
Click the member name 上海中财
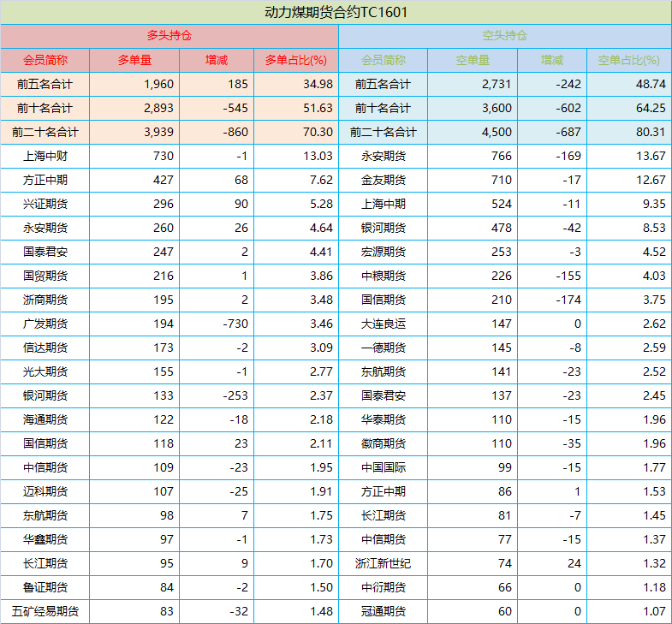(45, 156)
